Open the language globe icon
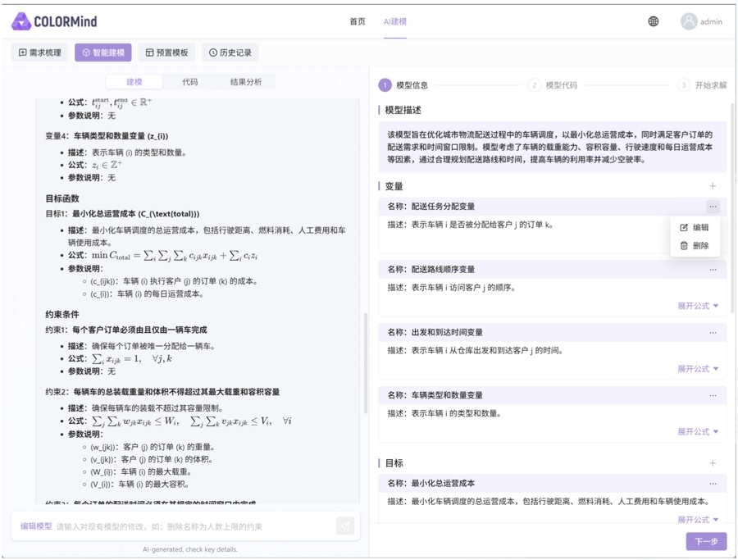 point(653,22)
